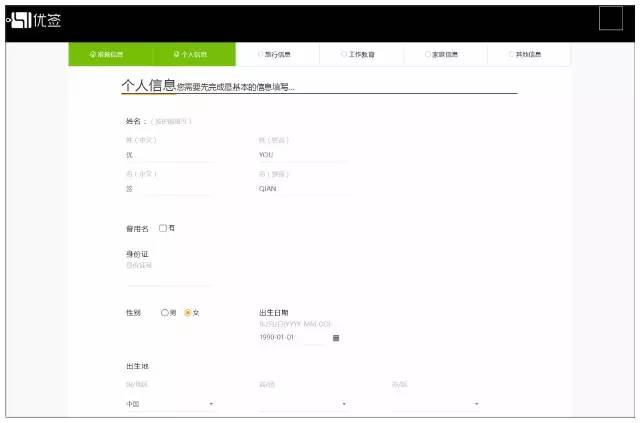Click the 出生日期 field showing 1990-01-01
This screenshot has width=640, height=423.
tap(293, 338)
